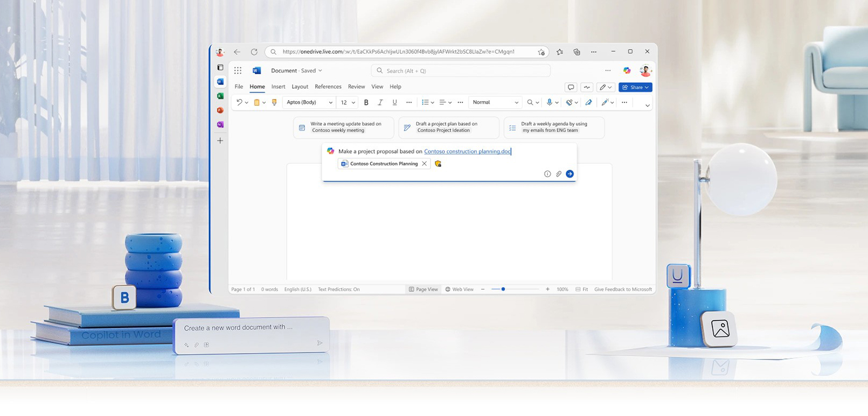Screen dimensions: 868x416
Task: Choose Write a meeting update suggestion
Action: click(343, 128)
